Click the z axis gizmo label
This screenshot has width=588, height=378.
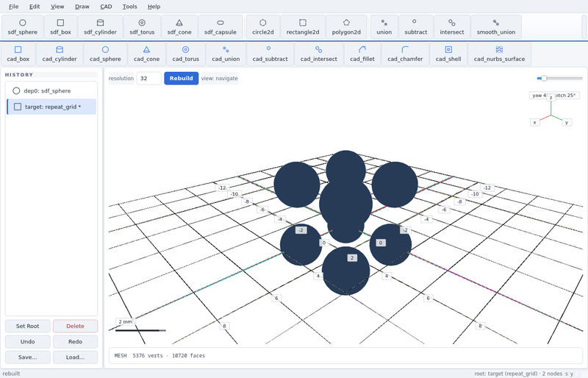point(551,98)
